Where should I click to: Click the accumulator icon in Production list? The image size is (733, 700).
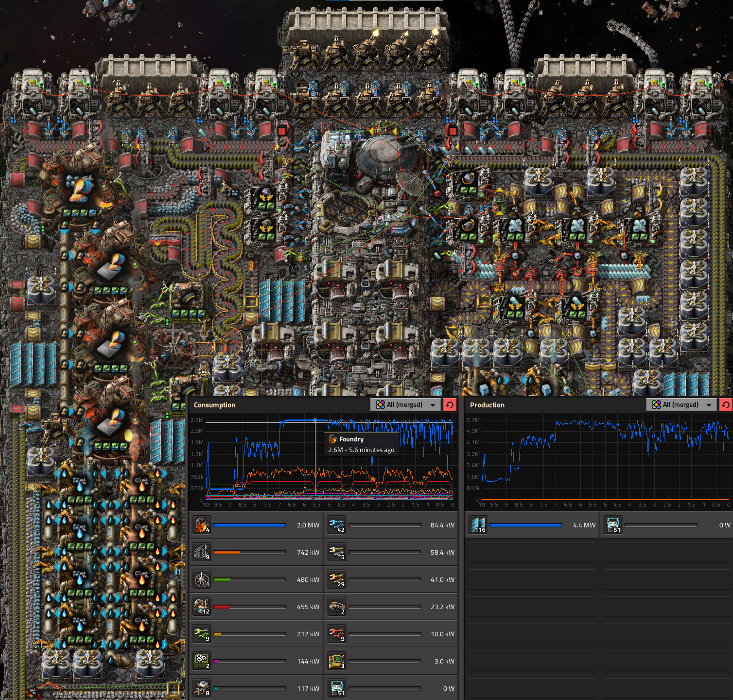click(613, 525)
